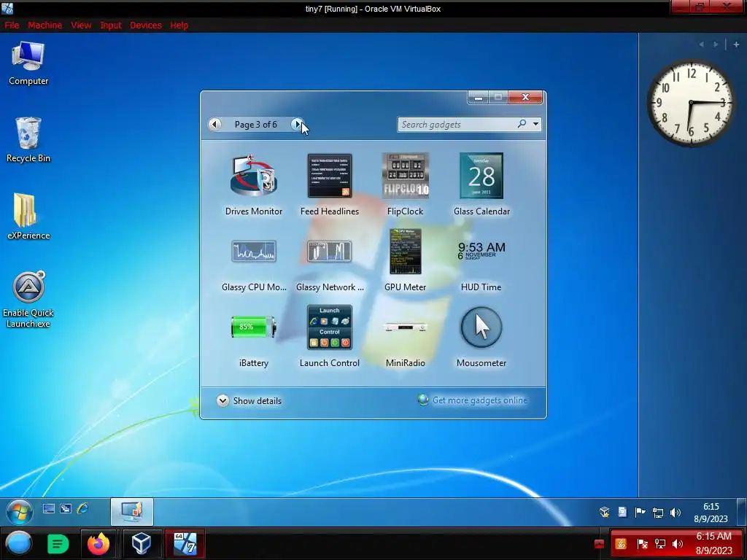
Task: Open the green notes app on host taskbar
Action: click(x=58, y=543)
